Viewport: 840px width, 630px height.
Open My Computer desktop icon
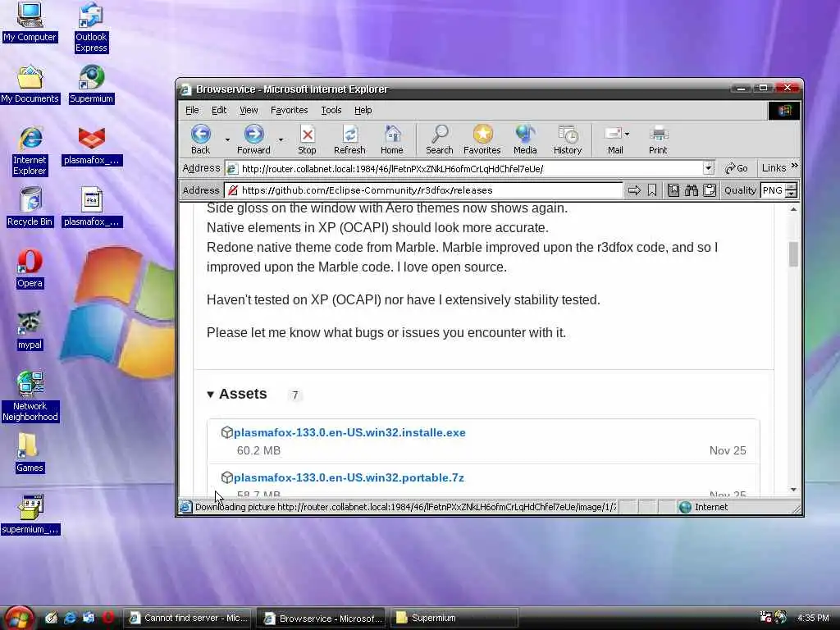pyautogui.click(x=30, y=22)
